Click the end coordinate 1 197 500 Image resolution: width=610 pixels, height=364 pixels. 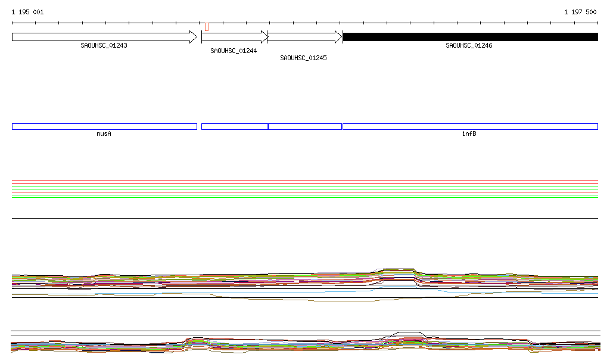coord(580,12)
